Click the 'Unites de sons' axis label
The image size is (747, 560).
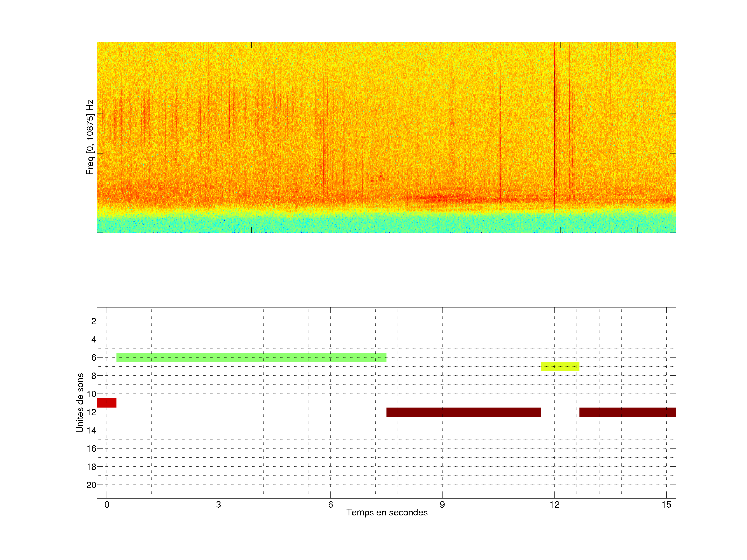click(x=80, y=403)
